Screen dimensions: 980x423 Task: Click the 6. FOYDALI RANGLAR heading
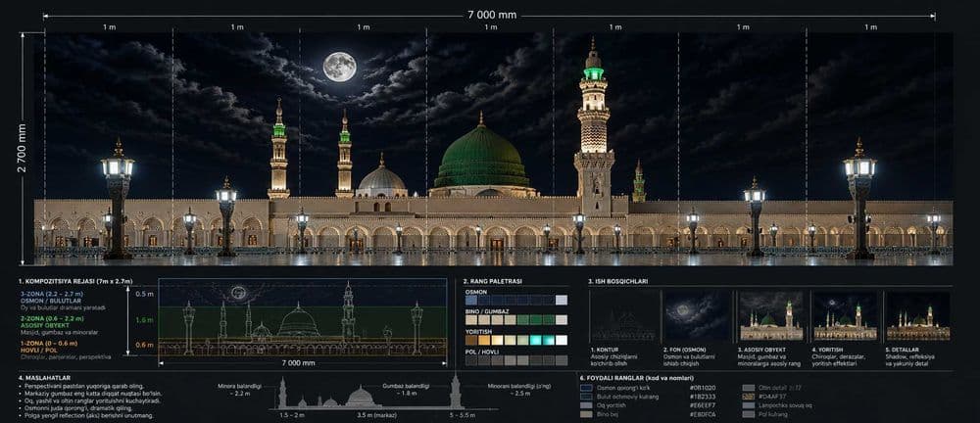(x=637, y=379)
